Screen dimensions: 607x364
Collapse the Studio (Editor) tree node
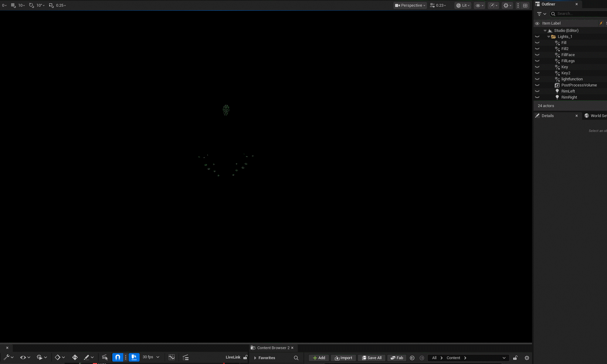coord(545,31)
